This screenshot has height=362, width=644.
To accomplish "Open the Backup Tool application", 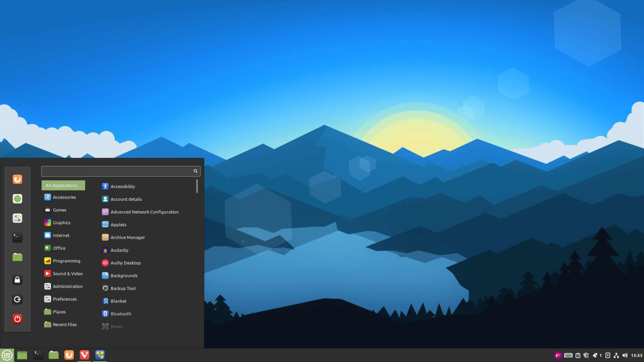I will click(123, 288).
